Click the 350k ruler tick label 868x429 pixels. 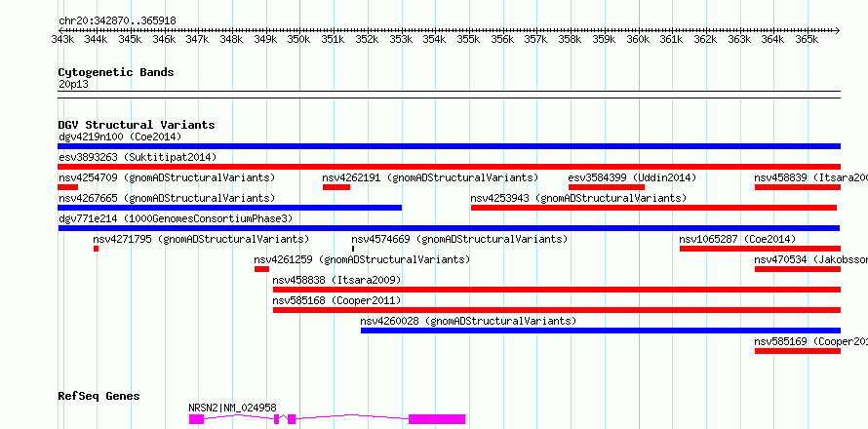(x=299, y=40)
